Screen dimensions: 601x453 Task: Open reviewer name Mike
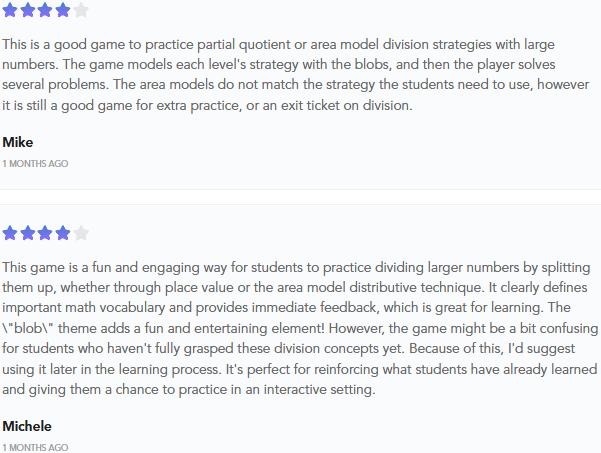coord(18,142)
